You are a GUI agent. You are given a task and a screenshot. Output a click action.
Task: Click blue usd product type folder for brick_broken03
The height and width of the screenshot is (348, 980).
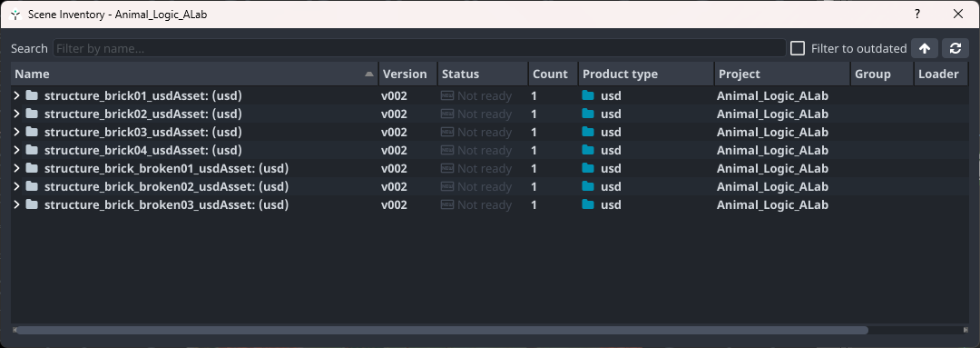[x=588, y=204]
